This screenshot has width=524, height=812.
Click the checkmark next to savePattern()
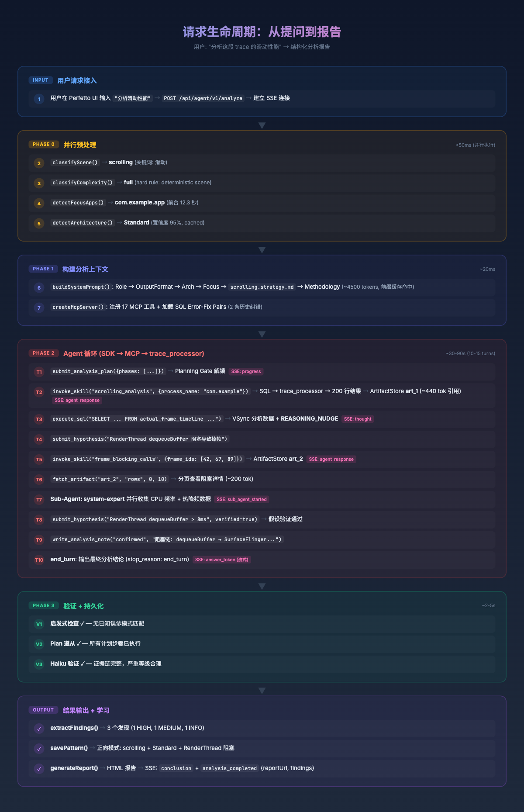click(x=39, y=749)
